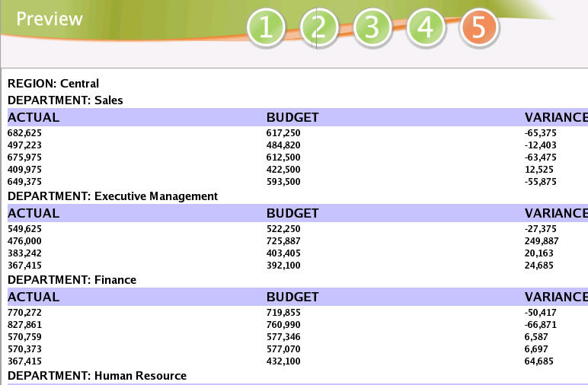Select budget value 593,500

pos(283,182)
